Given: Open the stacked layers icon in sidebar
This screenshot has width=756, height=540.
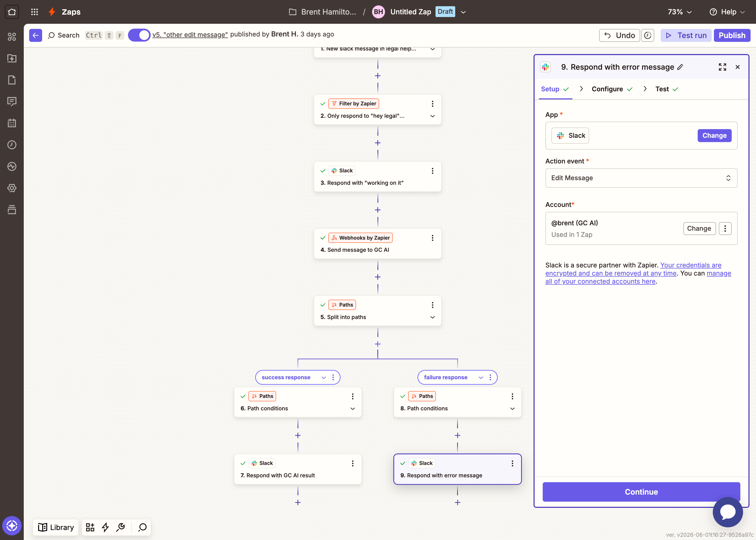Looking at the screenshot, I should coord(12,209).
